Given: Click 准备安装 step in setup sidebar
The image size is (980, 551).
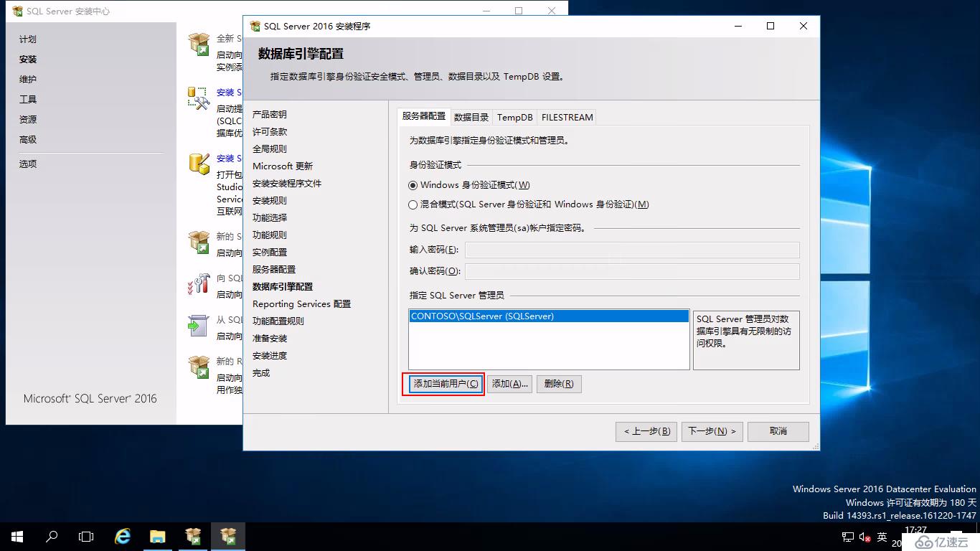Looking at the screenshot, I should click(270, 338).
